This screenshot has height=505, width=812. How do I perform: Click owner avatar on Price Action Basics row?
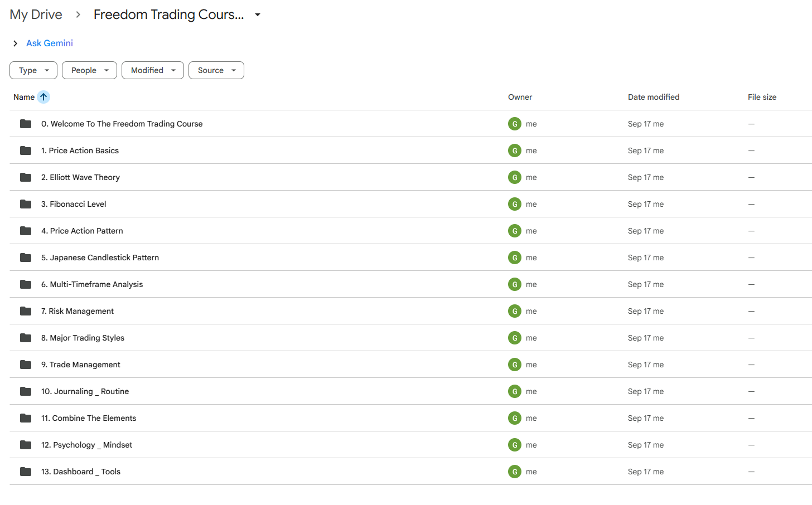pos(514,150)
